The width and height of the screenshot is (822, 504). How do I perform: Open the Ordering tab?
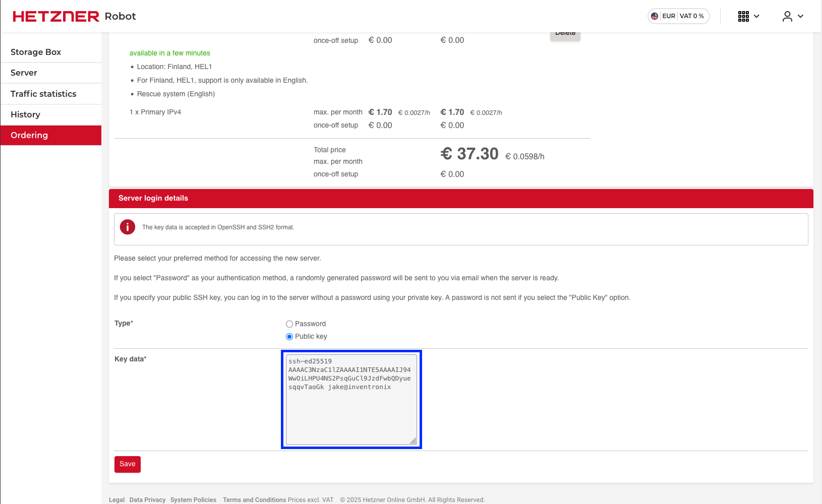pos(29,135)
